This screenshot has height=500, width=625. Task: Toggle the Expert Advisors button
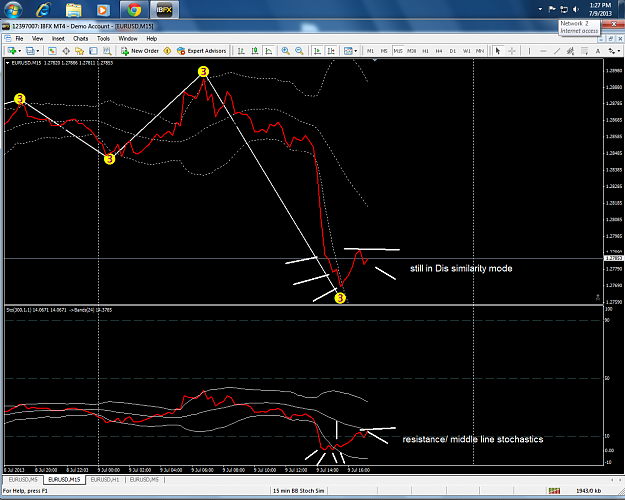[201, 51]
